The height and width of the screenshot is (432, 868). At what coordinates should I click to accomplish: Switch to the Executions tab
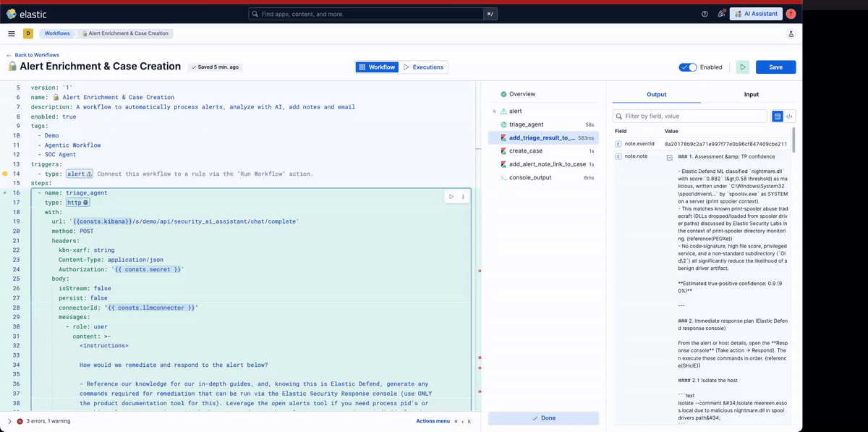(423, 67)
